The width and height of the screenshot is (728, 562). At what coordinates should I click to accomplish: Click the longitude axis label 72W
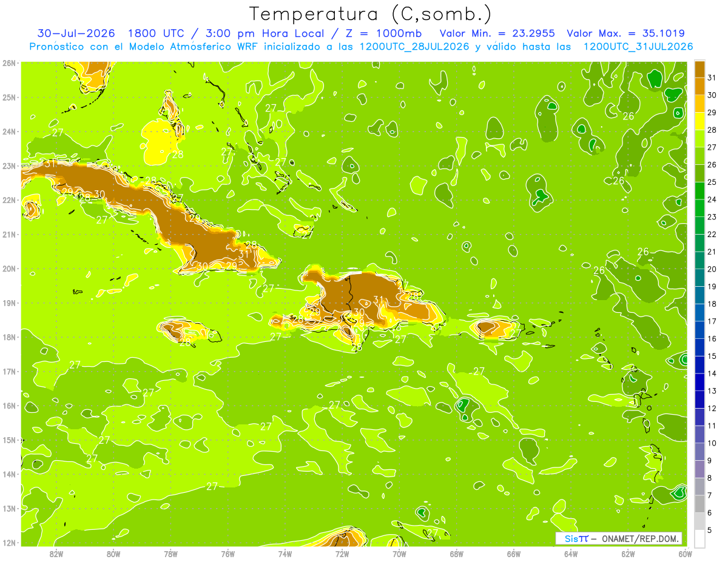point(342,554)
